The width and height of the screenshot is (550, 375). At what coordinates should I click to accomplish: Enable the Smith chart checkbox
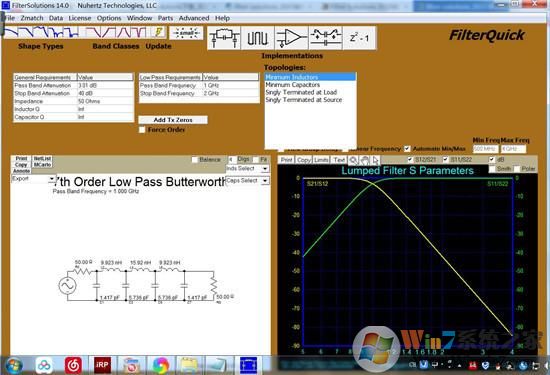[x=492, y=169]
